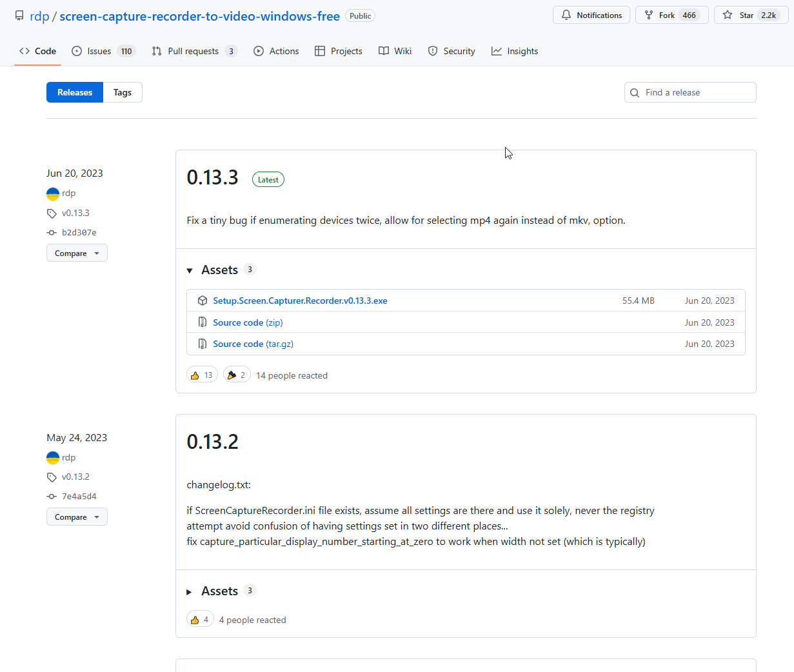Toggle the party popper reaction with 2

pyautogui.click(x=237, y=375)
